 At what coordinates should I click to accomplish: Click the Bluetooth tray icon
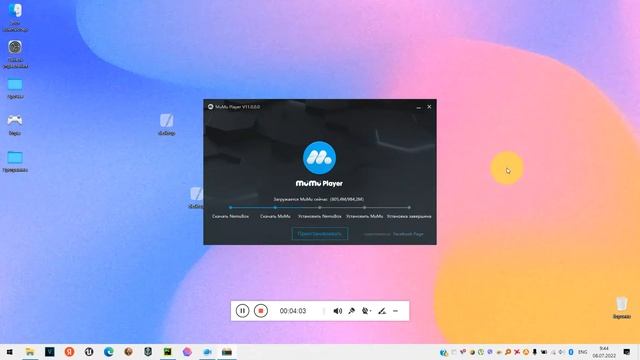coord(571,352)
